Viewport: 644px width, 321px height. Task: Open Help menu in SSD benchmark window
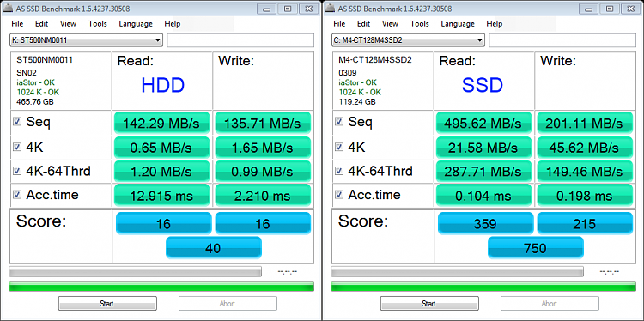pyautogui.click(x=494, y=24)
